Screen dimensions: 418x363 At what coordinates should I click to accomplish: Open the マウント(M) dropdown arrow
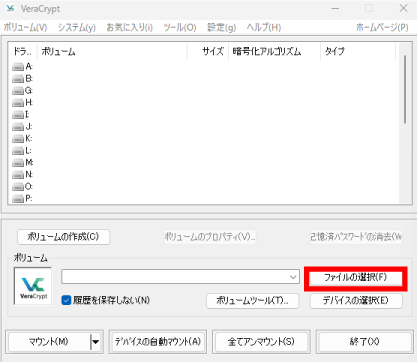point(95,342)
